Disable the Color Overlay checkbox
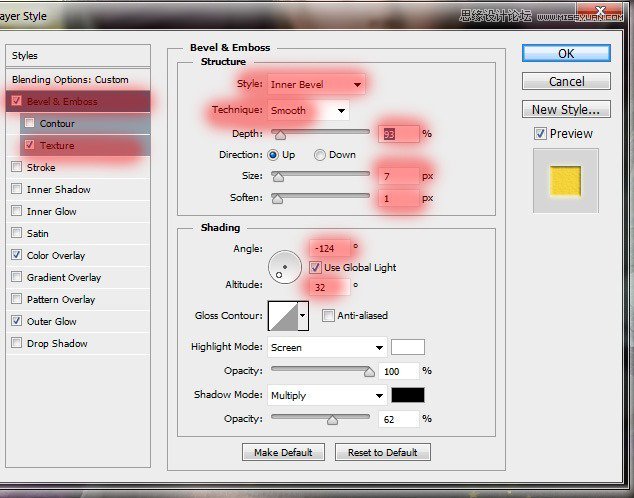Image resolution: width=634 pixels, height=498 pixels. [x=17, y=255]
